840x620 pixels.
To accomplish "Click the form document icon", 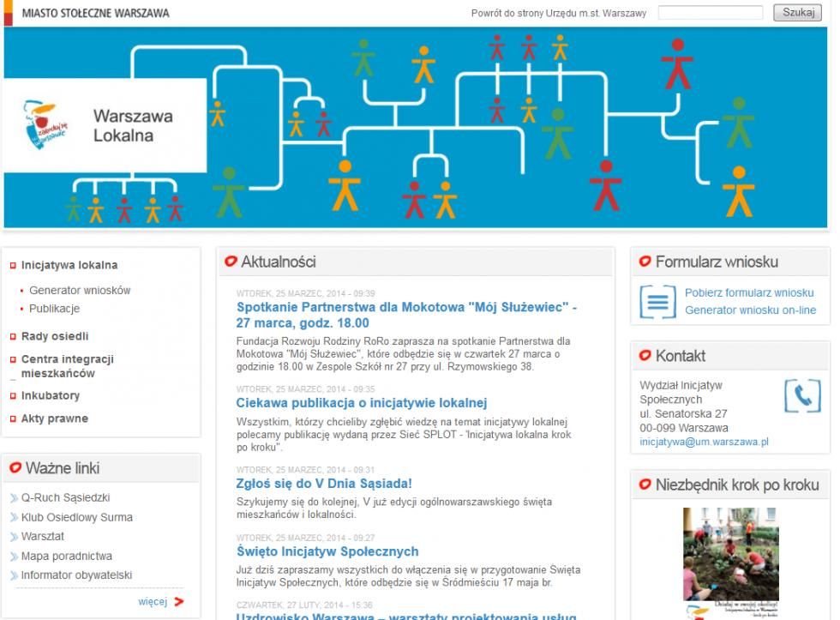I will pos(657,302).
